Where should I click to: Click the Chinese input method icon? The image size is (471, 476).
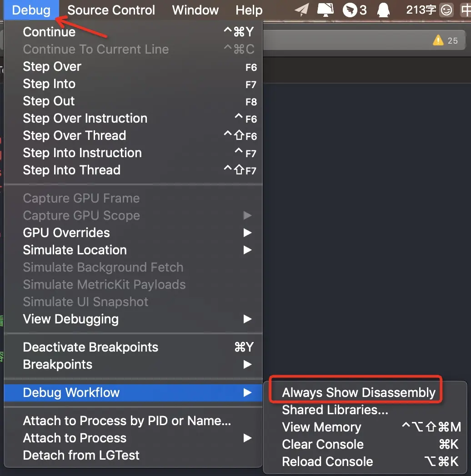[x=466, y=10]
